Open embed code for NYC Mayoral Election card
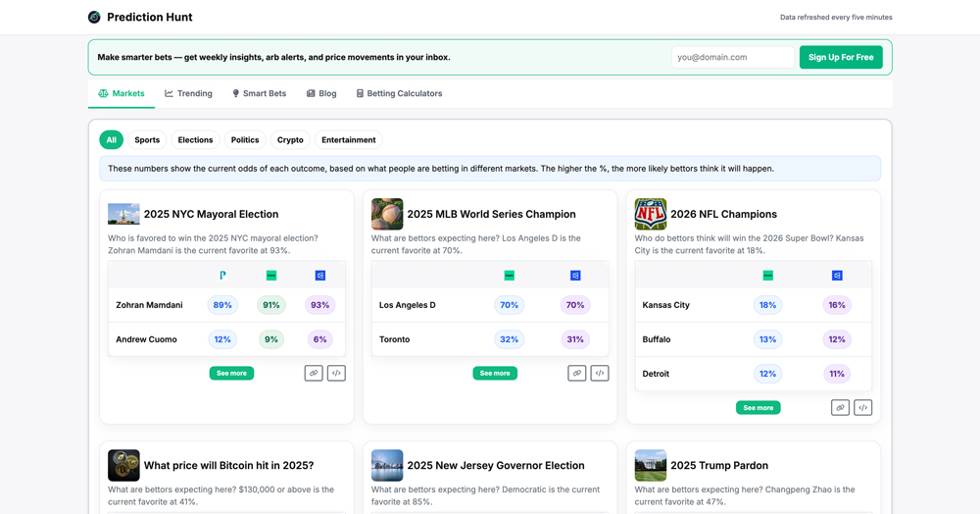The height and width of the screenshot is (514, 980). [336, 373]
